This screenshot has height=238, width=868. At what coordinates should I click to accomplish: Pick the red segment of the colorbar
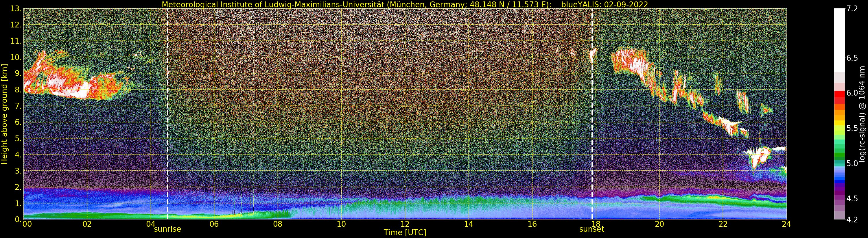point(839,95)
